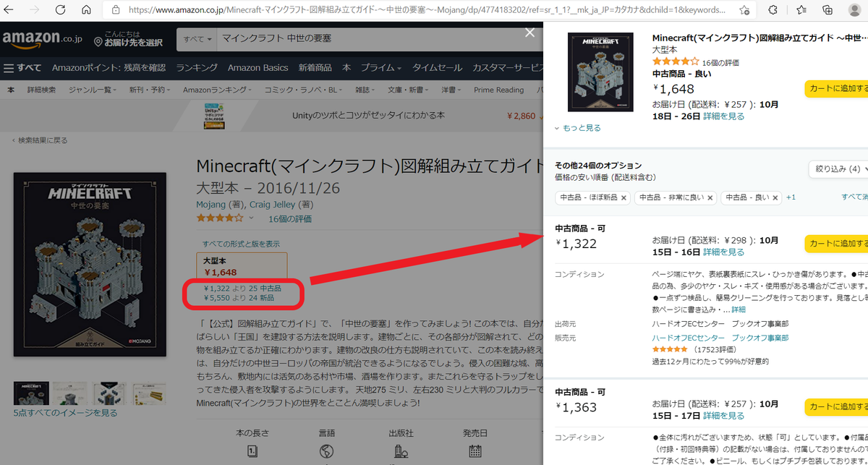This screenshot has height=465, width=868.
Task: Remove the 中古品 - 非常に良い filter chip
Action: (710, 197)
